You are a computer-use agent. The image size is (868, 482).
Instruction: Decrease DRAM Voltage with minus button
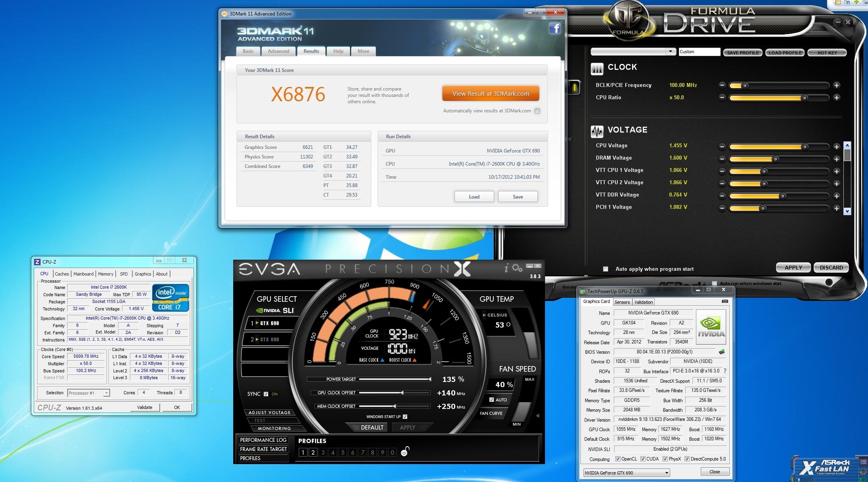(x=722, y=159)
